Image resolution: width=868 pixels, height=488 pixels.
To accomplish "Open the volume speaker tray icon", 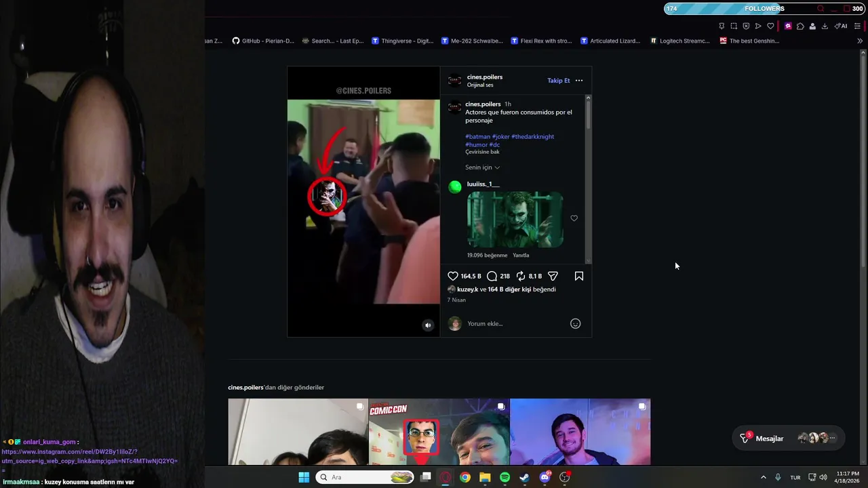I will 823,477.
